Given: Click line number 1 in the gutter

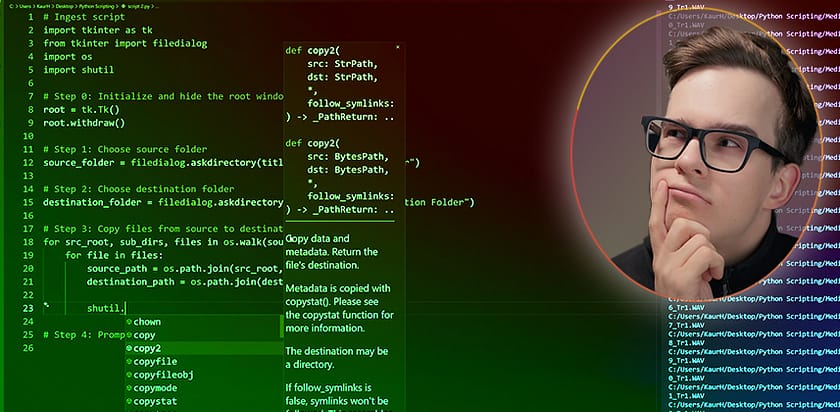Looking at the screenshot, I should [31, 17].
